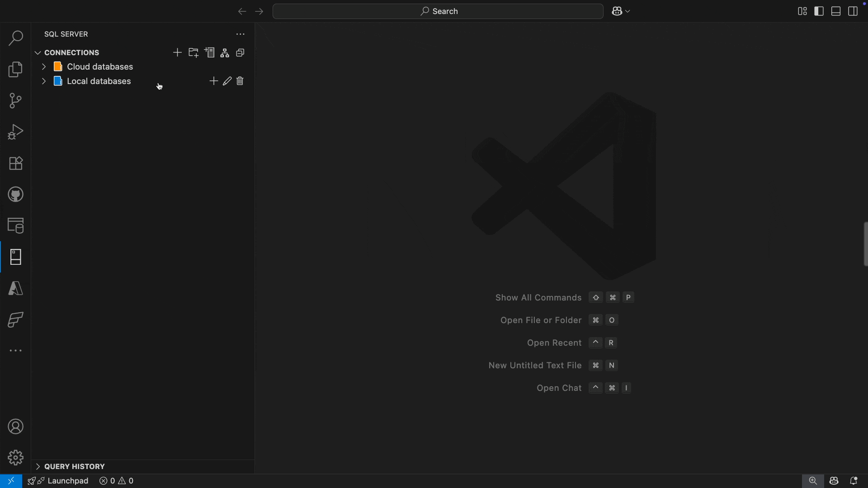Open the Copilot dropdown chevron
Image resolution: width=868 pixels, height=488 pixels.
[627, 11]
